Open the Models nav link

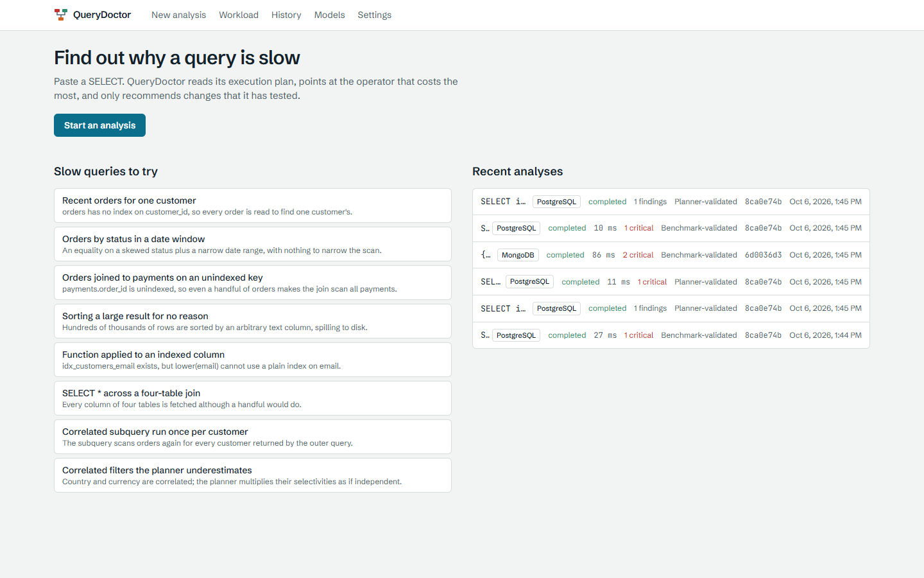tap(329, 15)
